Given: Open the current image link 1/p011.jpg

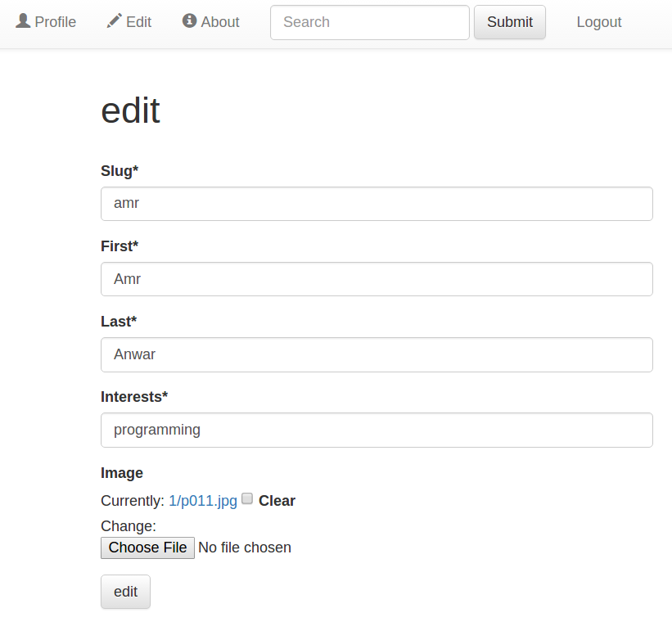Looking at the screenshot, I should [203, 501].
